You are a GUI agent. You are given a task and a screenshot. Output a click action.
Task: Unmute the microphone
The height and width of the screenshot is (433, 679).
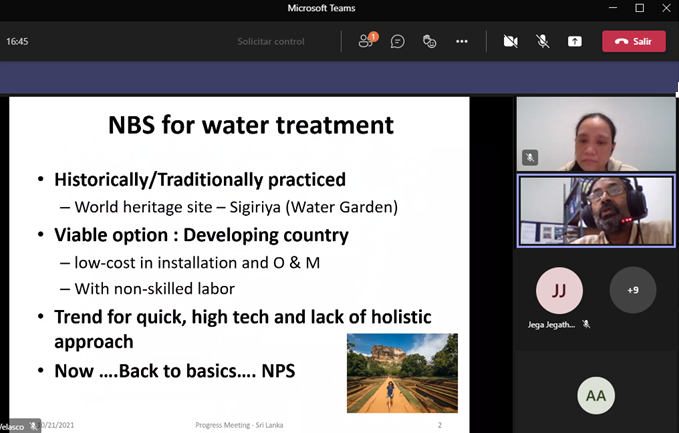pos(543,41)
